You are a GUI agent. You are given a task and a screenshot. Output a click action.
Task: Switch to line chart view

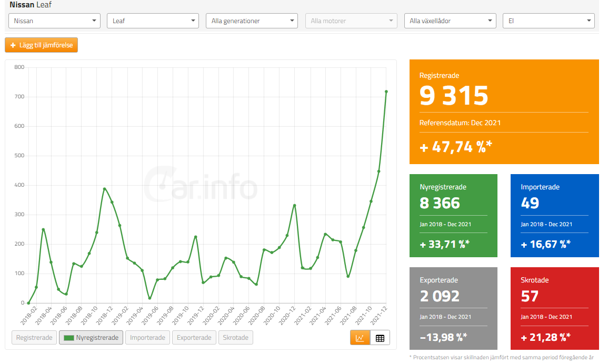[x=360, y=338]
